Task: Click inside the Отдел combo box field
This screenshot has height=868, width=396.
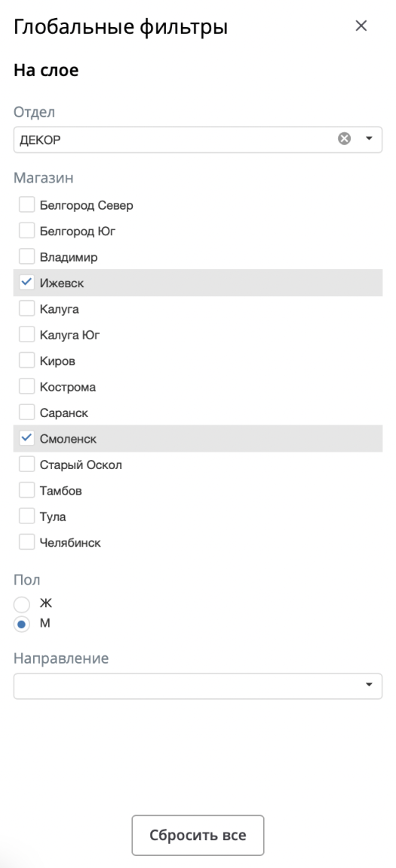Action: point(198,140)
